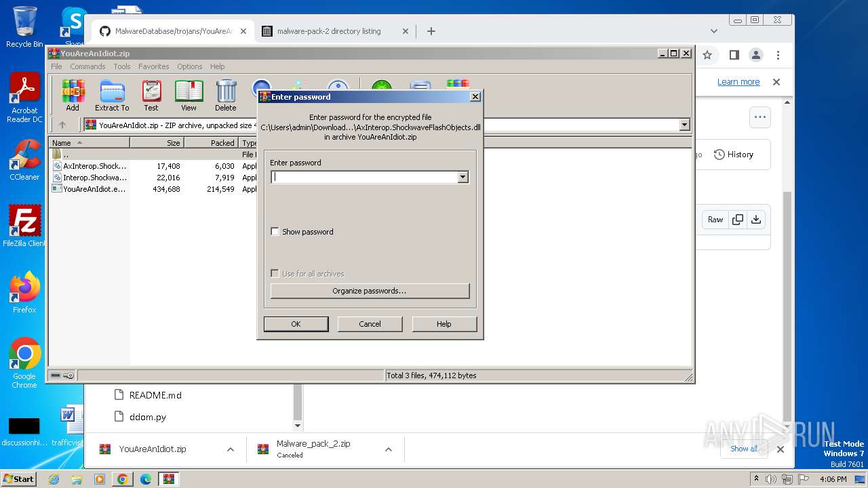The height and width of the screenshot is (488, 868).
Task: Open the File menu in WinRAR
Action: [56, 66]
